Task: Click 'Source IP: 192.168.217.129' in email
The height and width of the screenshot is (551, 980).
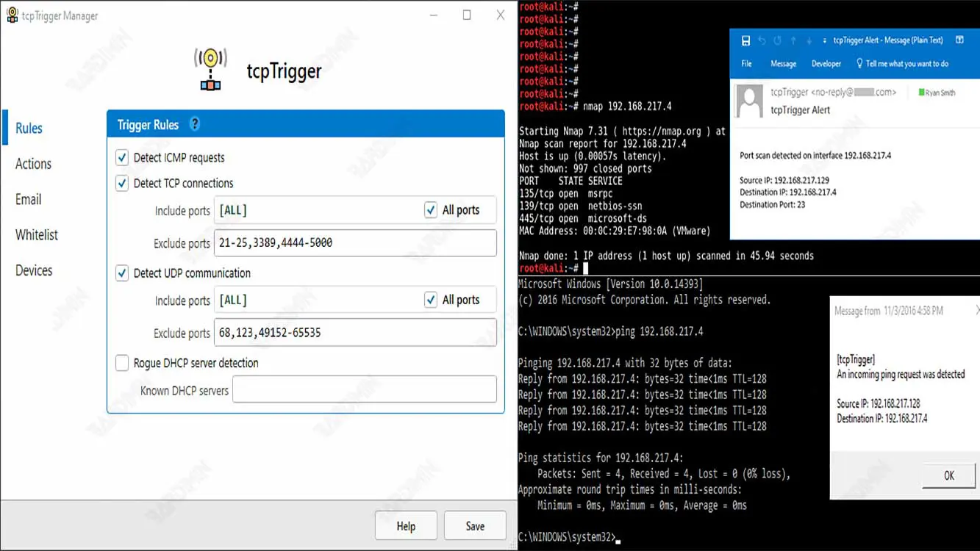Action: click(784, 180)
